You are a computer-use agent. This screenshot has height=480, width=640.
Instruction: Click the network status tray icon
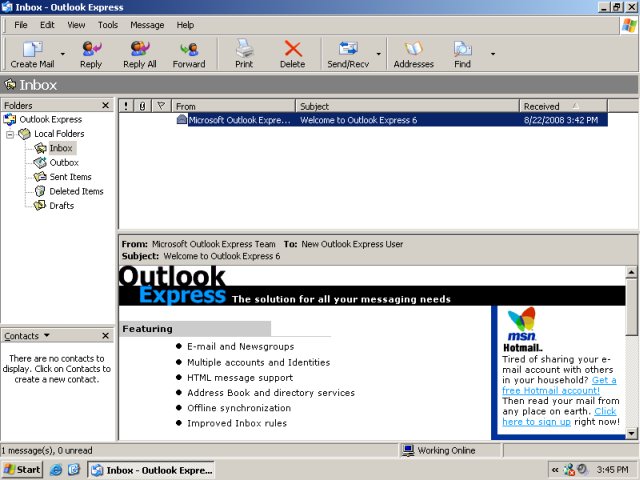[569, 470]
